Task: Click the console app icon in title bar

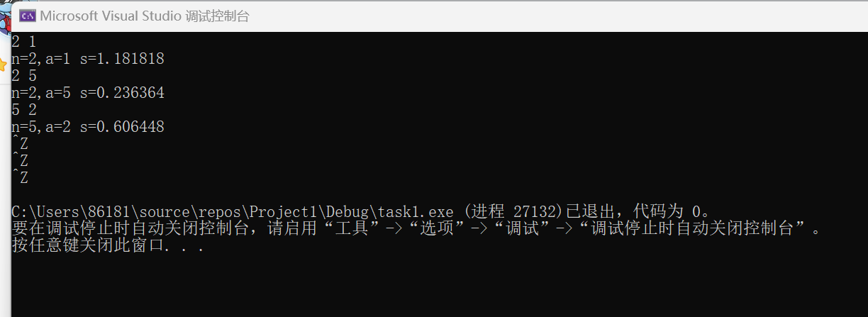Action: tap(28, 16)
